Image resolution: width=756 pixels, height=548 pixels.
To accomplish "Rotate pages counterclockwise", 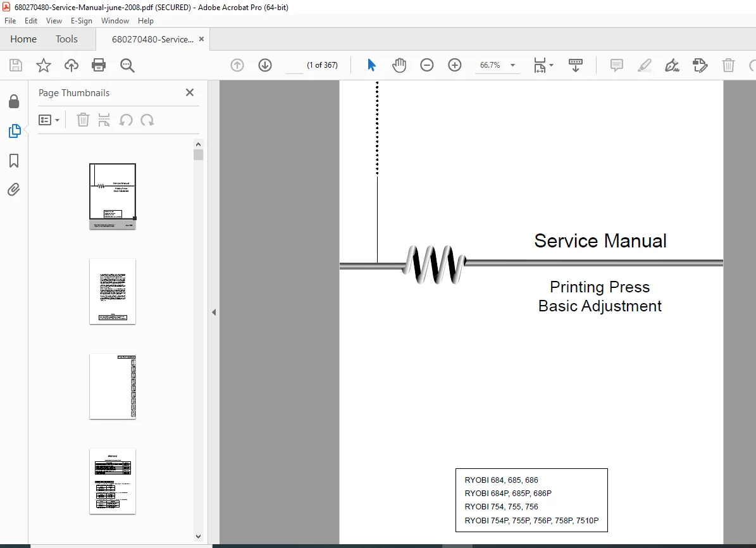I will [126, 120].
